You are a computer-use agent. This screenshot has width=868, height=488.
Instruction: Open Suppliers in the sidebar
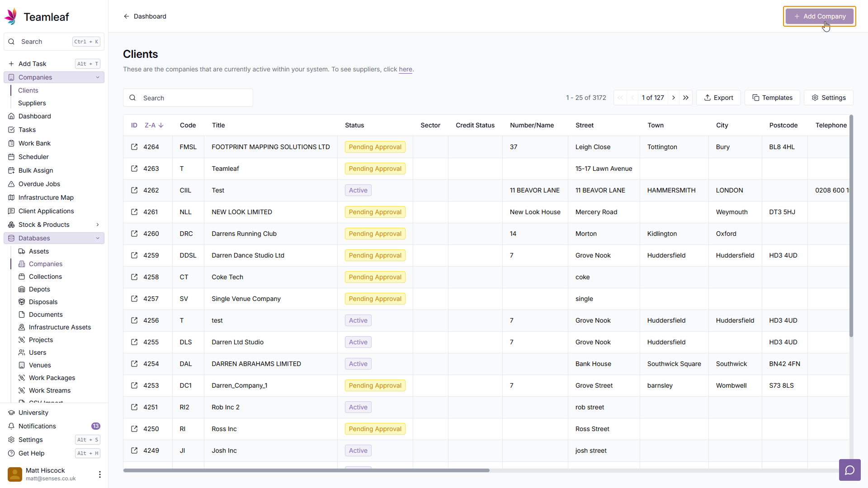click(x=32, y=103)
